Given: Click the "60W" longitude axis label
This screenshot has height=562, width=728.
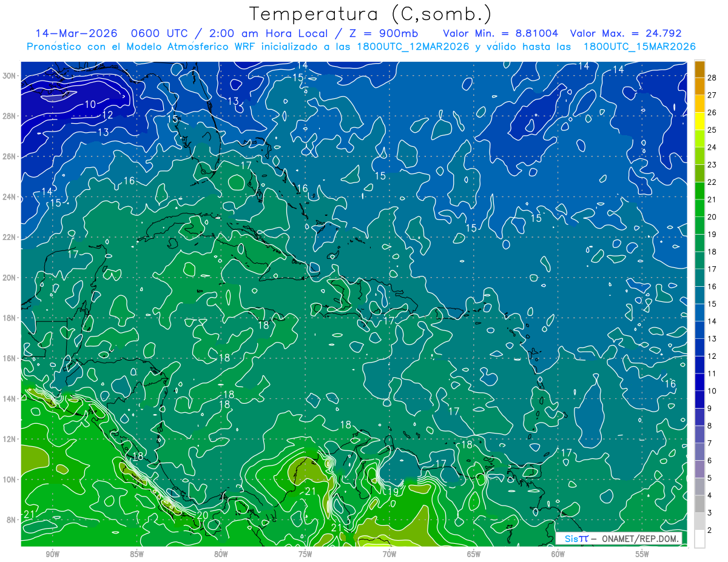Looking at the screenshot, I should coord(558,554).
